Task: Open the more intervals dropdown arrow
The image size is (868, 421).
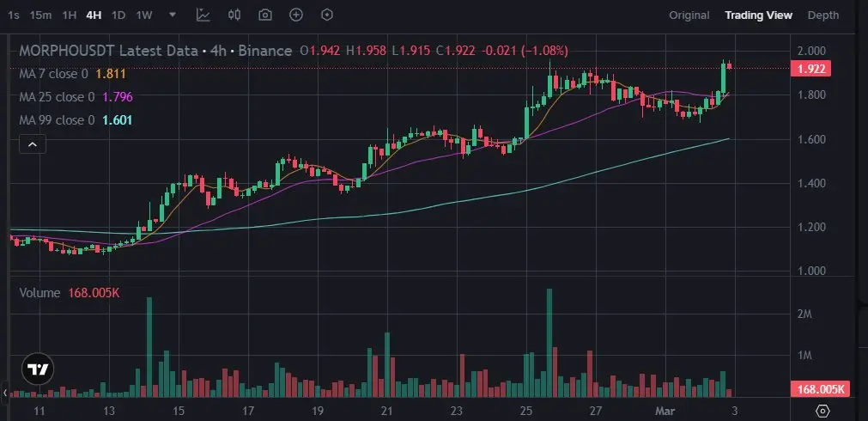Action: [173, 15]
